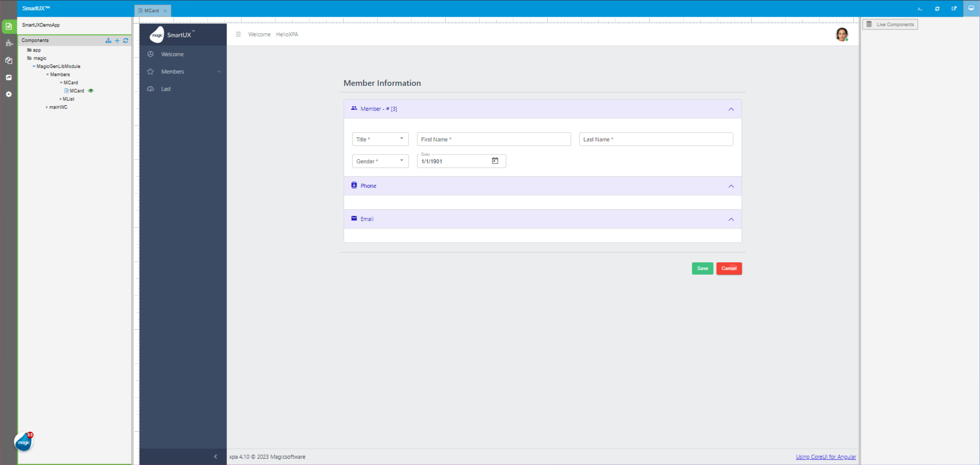
Task: Select the monitor preview icon top right
Action: (971, 9)
